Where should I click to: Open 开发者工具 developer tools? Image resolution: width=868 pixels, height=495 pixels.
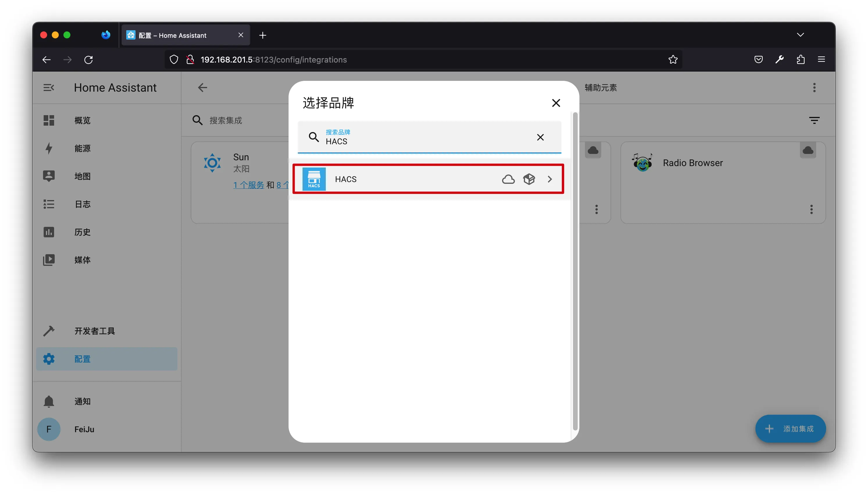pos(94,331)
